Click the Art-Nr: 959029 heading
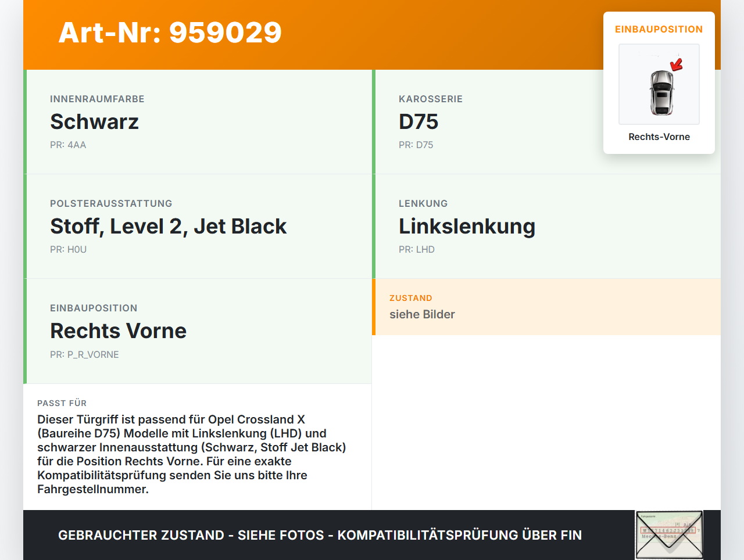744x560 pixels. click(x=170, y=33)
